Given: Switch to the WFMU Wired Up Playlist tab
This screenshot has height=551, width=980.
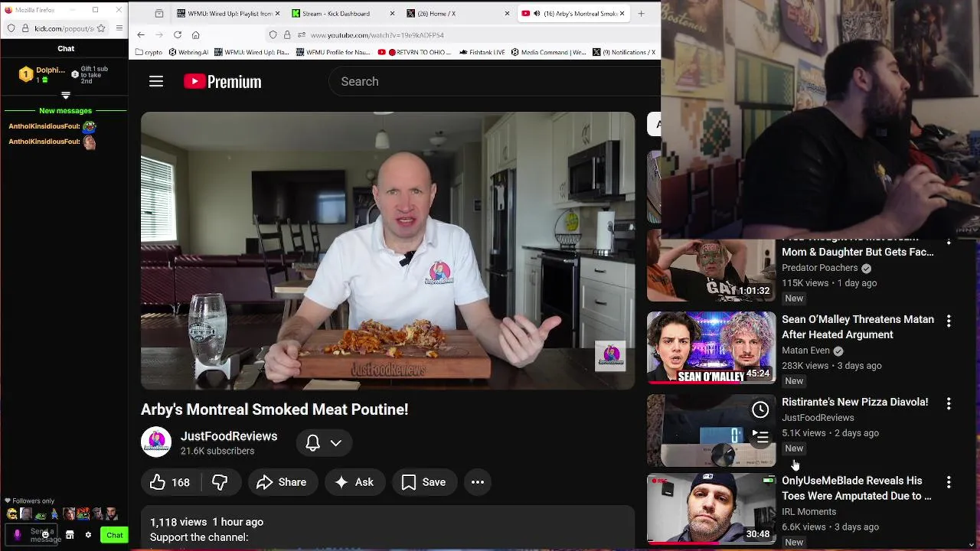Looking at the screenshot, I should 227,13.
